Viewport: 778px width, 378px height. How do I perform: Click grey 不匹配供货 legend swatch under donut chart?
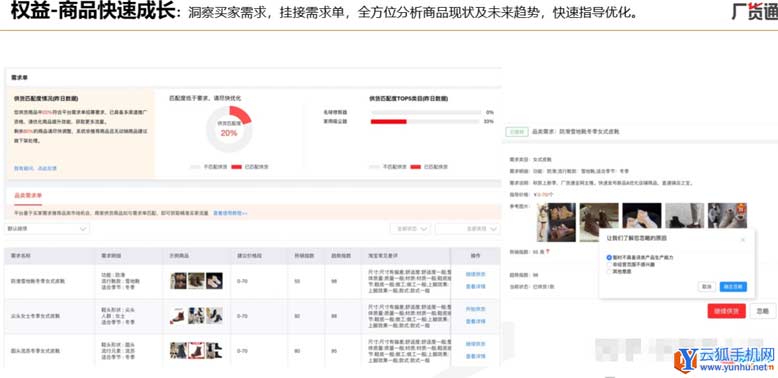[x=195, y=167]
